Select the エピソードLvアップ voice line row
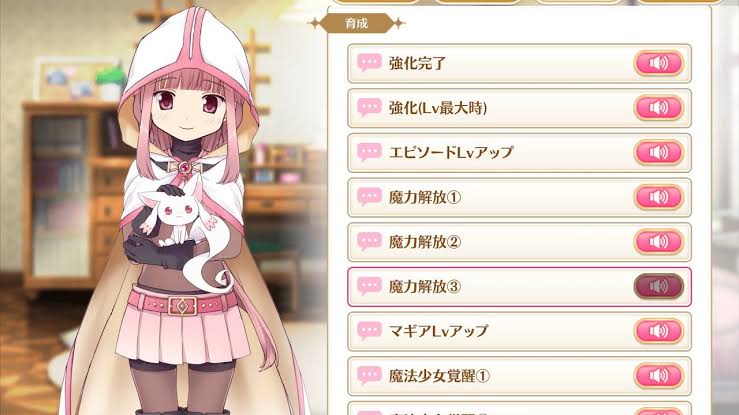This screenshot has height=415, width=739. coord(519,153)
